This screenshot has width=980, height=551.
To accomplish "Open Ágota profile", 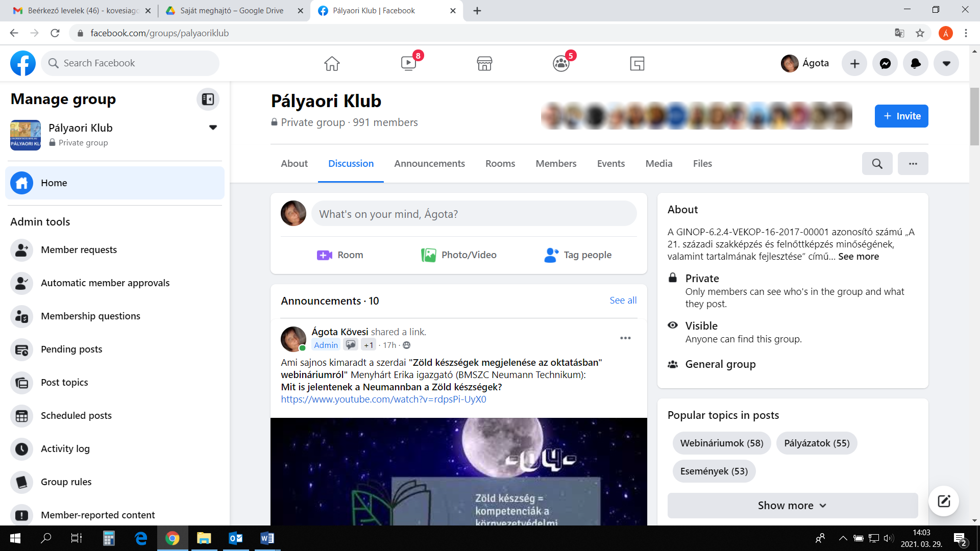I will [805, 63].
